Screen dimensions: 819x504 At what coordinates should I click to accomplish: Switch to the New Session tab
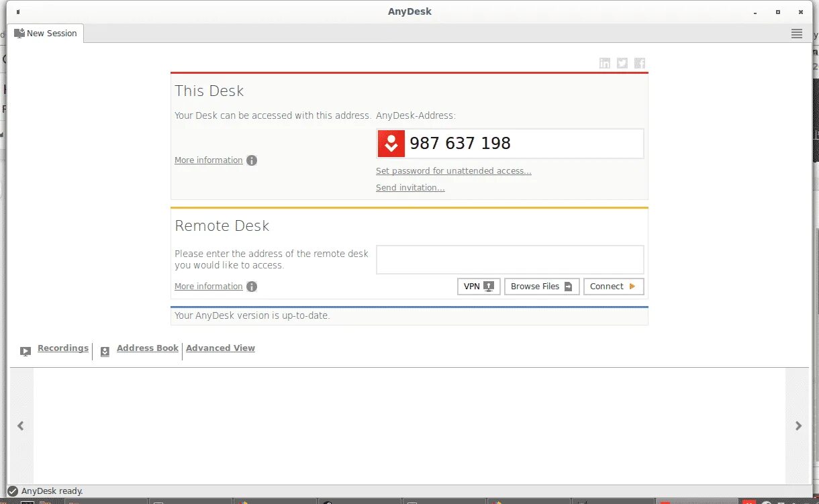coord(46,33)
